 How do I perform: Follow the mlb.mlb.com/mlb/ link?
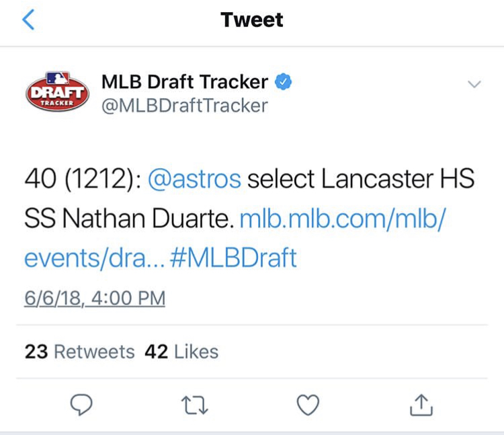click(343, 219)
